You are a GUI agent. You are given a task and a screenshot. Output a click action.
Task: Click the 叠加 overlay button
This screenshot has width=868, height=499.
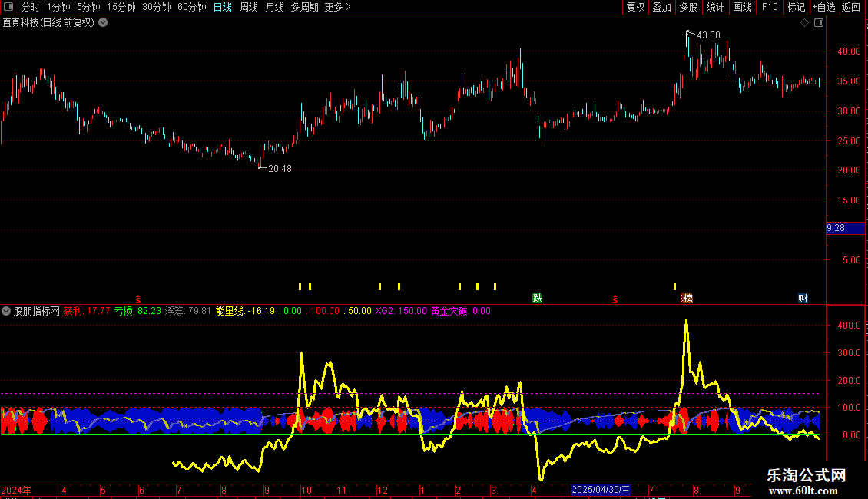(x=661, y=7)
